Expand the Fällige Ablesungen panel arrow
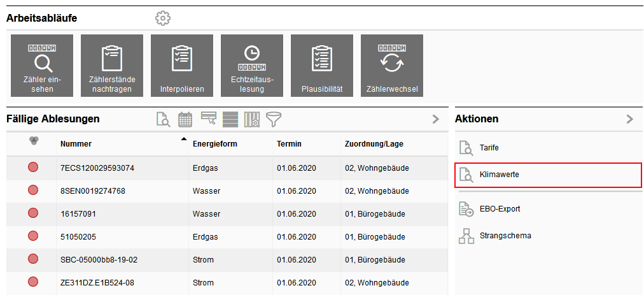644x295 pixels. pos(436,119)
